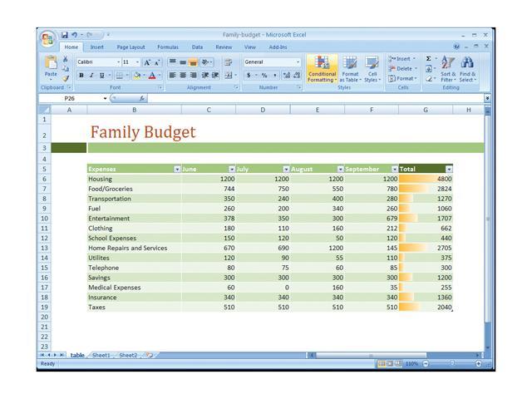Click the Insert cells button
532x399 pixels.
(x=402, y=59)
